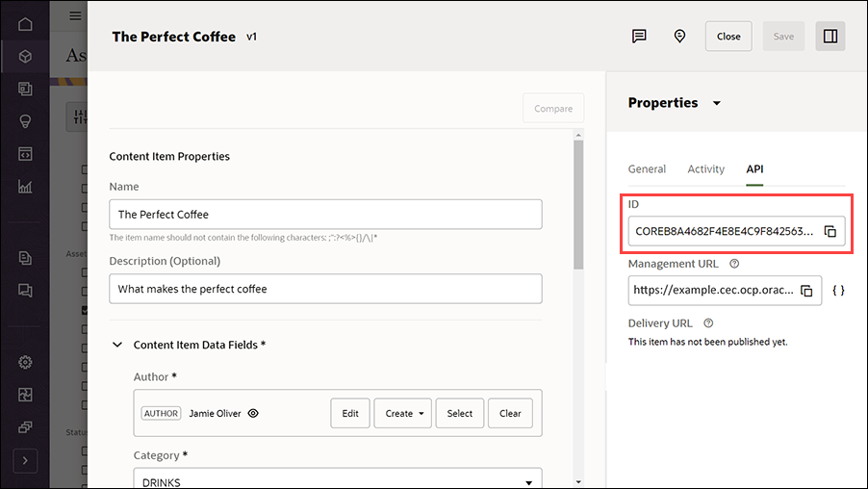Open the curly braces JSON view icon
Viewport: 868px width, 489px height.
click(839, 290)
